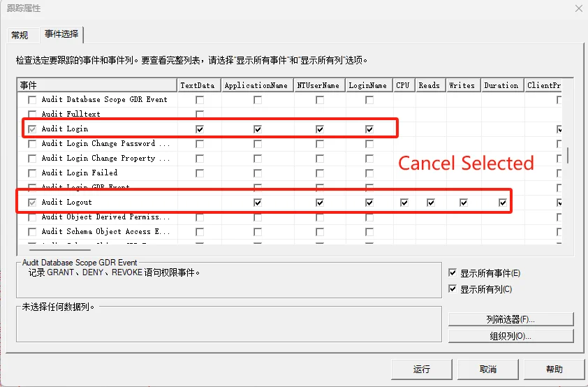Check LoginName for Audit Login Change Password row
588x387 pixels.
tap(369, 144)
